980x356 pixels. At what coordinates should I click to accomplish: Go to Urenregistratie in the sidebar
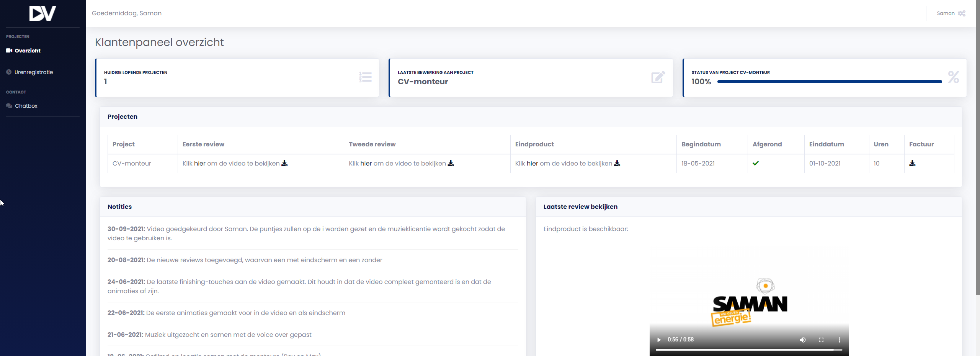pos(33,72)
